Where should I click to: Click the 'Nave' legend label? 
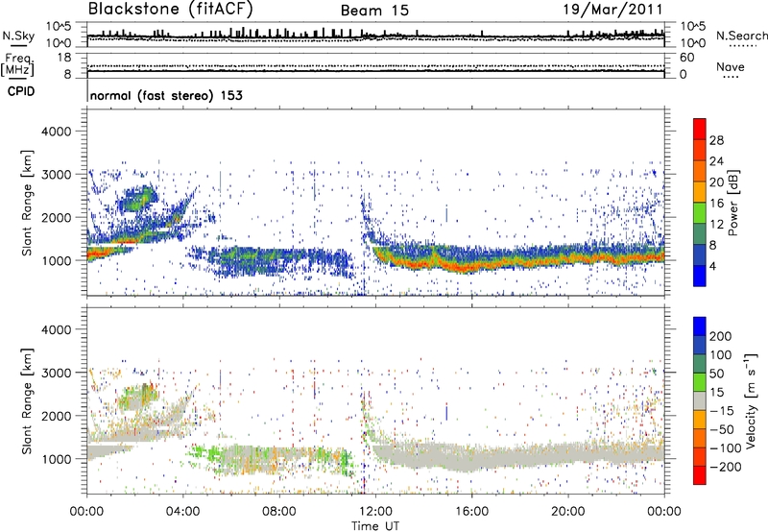pyautogui.click(x=731, y=66)
